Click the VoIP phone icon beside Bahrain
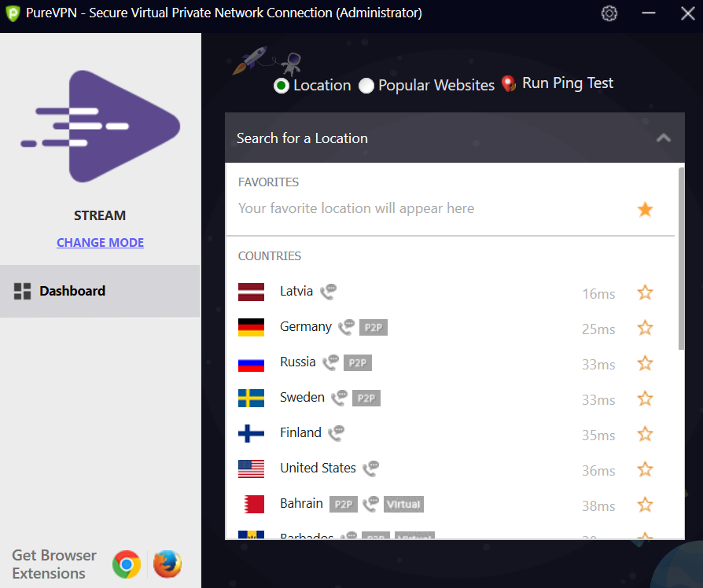Viewport: 703px width, 588px height. tap(371, 504)
